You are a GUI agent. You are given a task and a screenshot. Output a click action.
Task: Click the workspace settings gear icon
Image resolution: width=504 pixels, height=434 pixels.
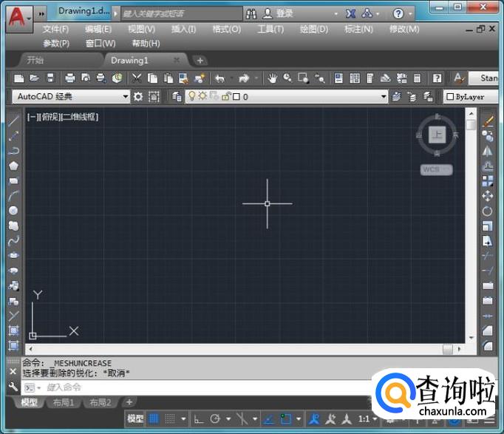138,96
